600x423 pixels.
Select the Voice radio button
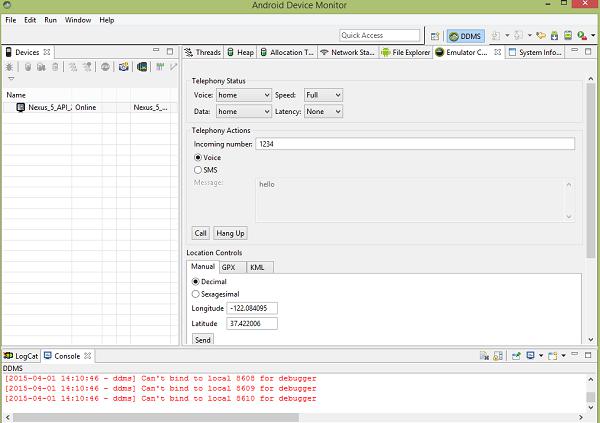click(198, 157)
